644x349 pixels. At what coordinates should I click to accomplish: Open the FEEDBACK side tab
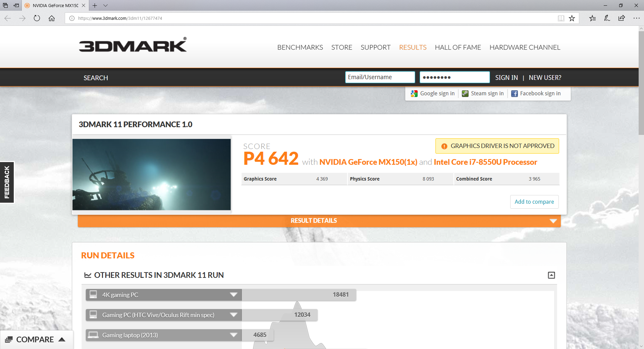(x=7, y=182)
